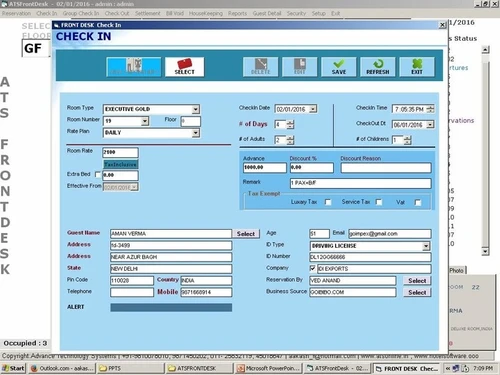Click the # of Childrens spinner
Viewport: 500px width, 375px height.
(407, 140)
